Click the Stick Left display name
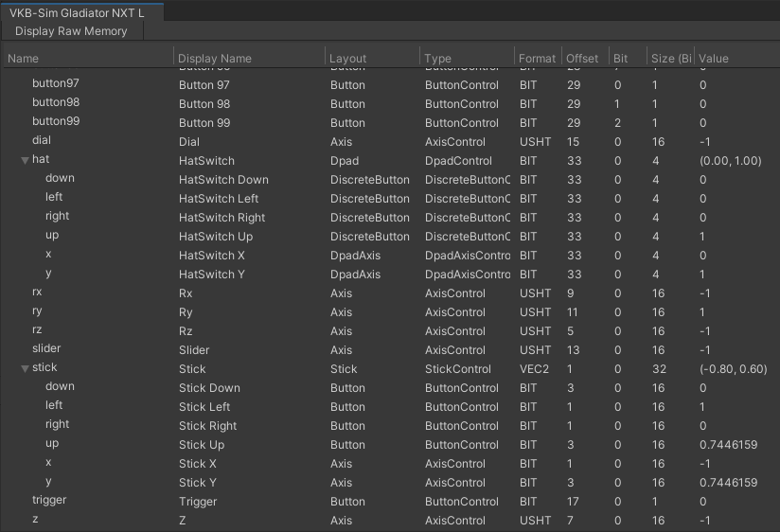 click(204, 407)
